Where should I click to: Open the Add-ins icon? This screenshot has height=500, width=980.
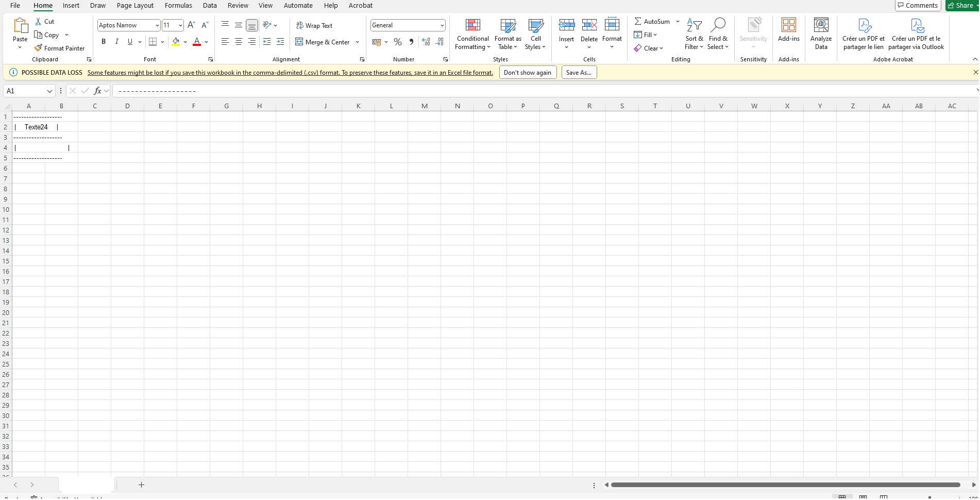point(789,25)
